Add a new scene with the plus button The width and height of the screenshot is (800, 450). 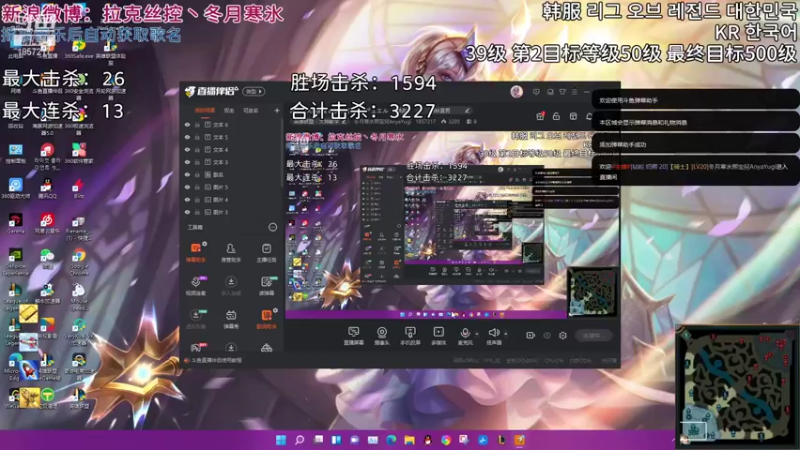[277, 110]
